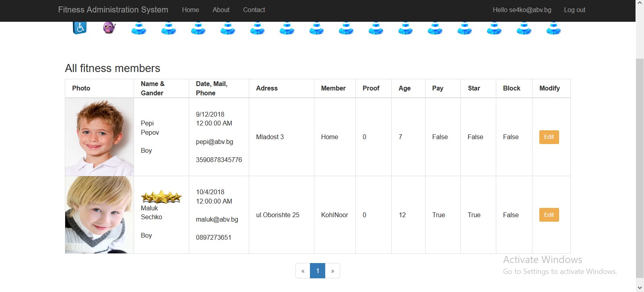Click the All fitness members heading
This screenshot has width=644, height=292.
click(113, 68)
